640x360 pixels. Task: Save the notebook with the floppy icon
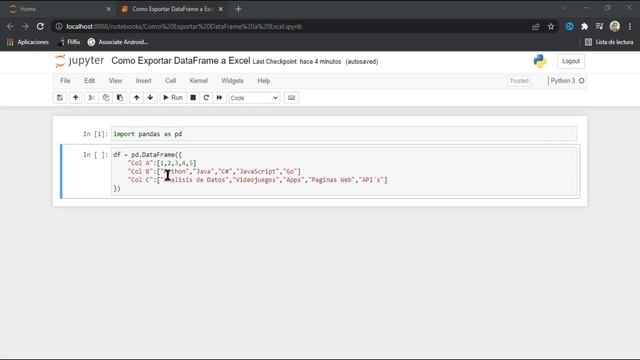click(x=60, y=98)
